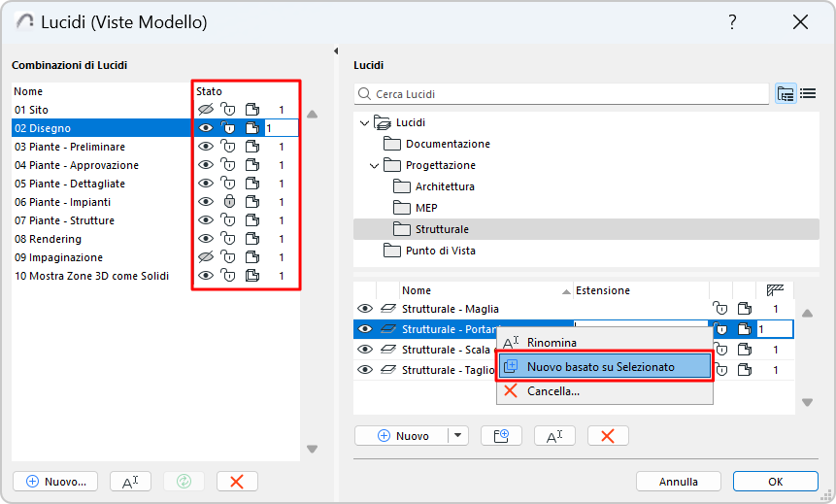Image resolution: width=836 pixels, height=504 pixels.
Task: Switch layer list to flat list view
Action: (x=807, y=94)
